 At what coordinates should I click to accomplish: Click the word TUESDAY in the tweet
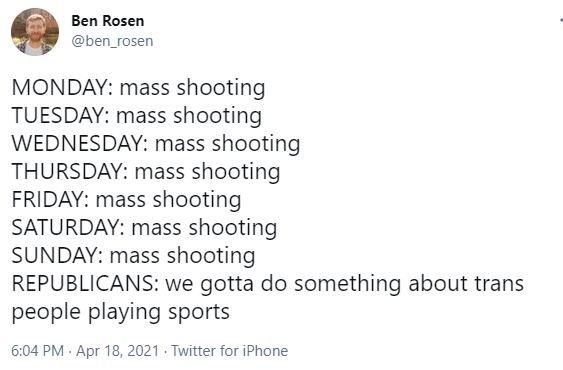pos(58,115)
